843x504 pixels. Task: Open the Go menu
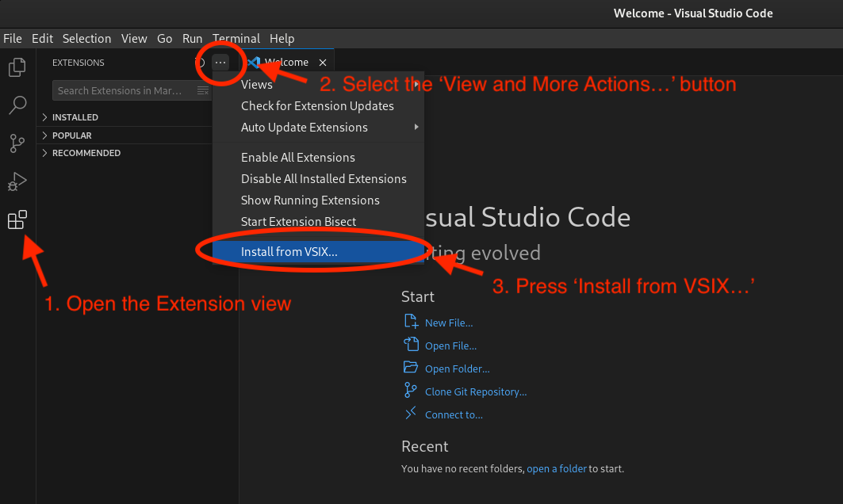point(164,39)
